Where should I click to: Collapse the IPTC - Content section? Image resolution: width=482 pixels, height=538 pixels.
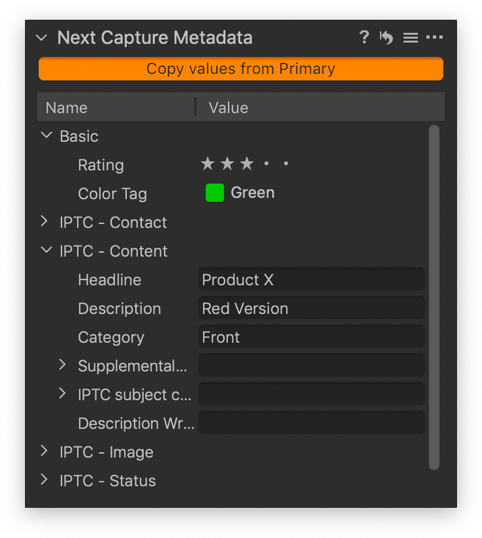46,250
